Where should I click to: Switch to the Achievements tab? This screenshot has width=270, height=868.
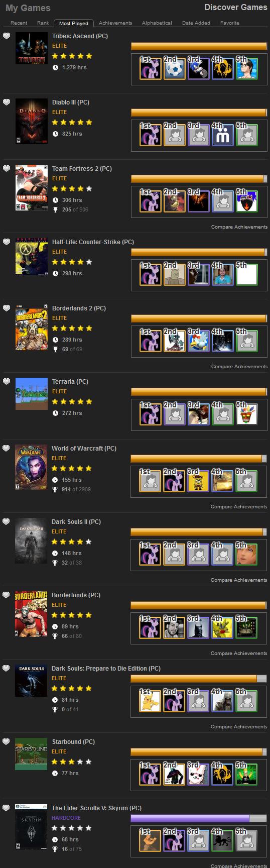point(115,23)
